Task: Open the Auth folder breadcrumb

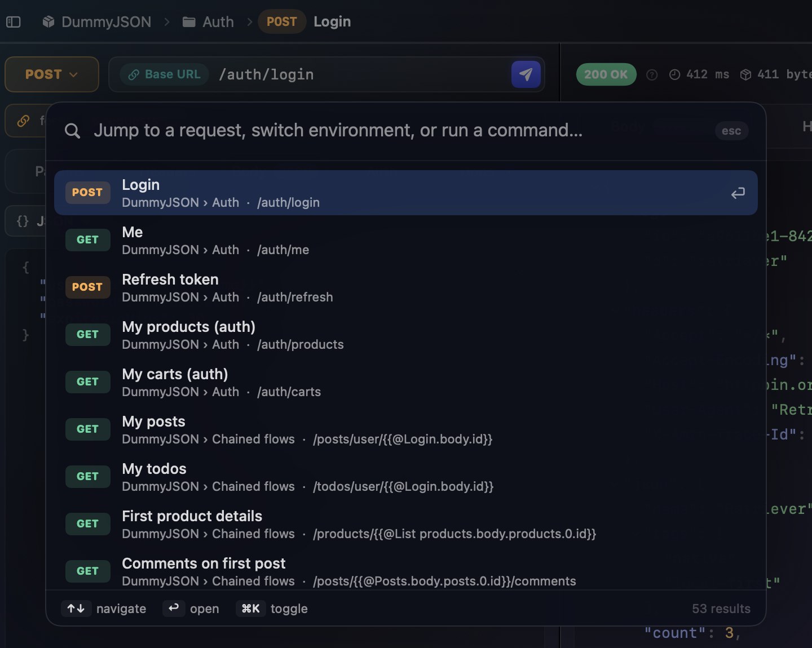Action: point(218,22)
